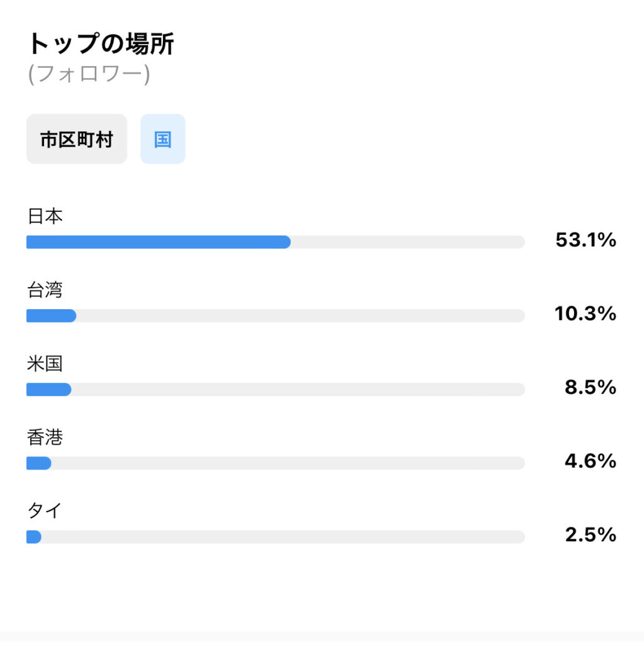The width and height of the screenshot is (644, 653).
Task: Click the 日本 progress bar
Action: [x=275, y=242]
